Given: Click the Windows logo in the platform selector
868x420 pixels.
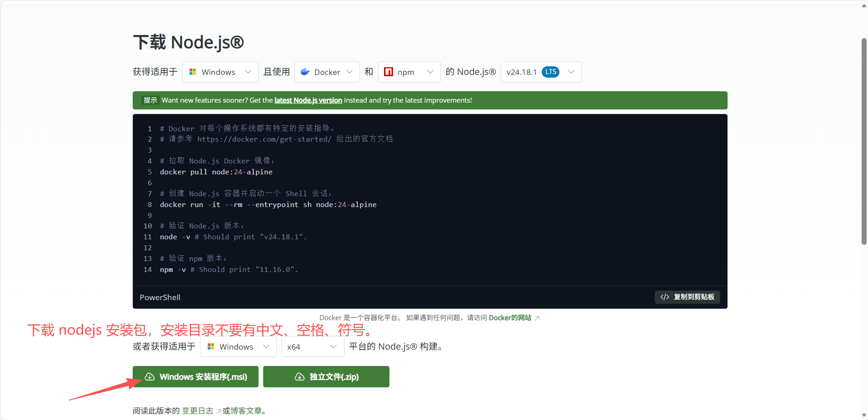Looking at the screenshot, I should pyautogui.click(x=193, y=72).
